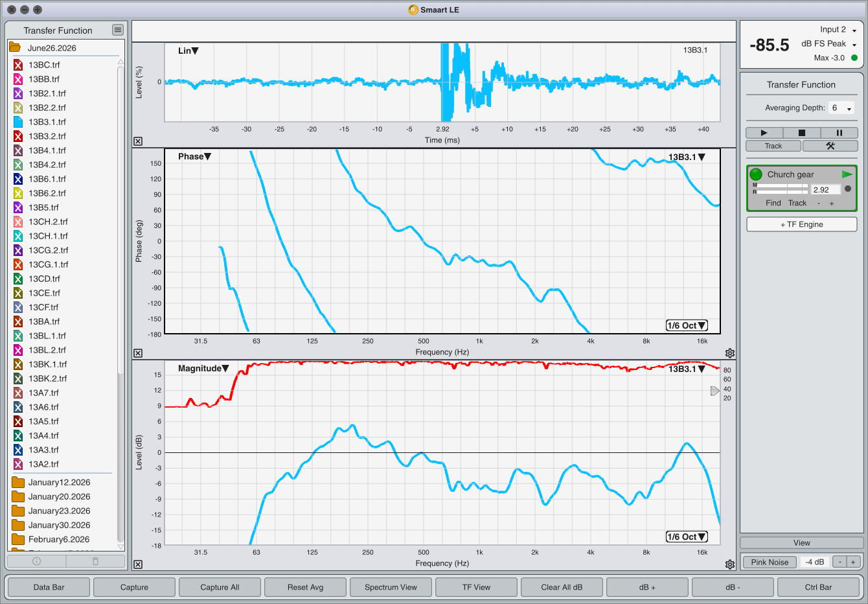Switch to Spectrum View
Image resolution: width=868 pixels, height=604 pixels.
click(x=391, y=587)
